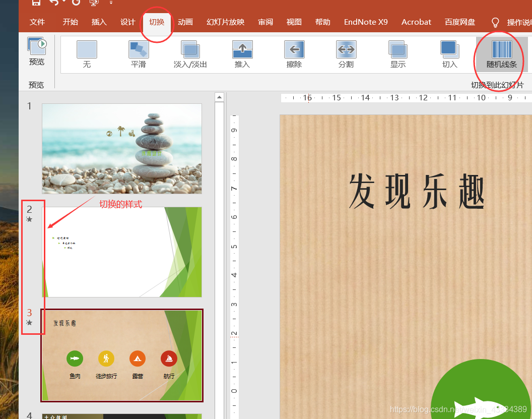The image size is (532, 419).
Task: Click the vertical ruler beside the slide
Action: pos(234,267)
